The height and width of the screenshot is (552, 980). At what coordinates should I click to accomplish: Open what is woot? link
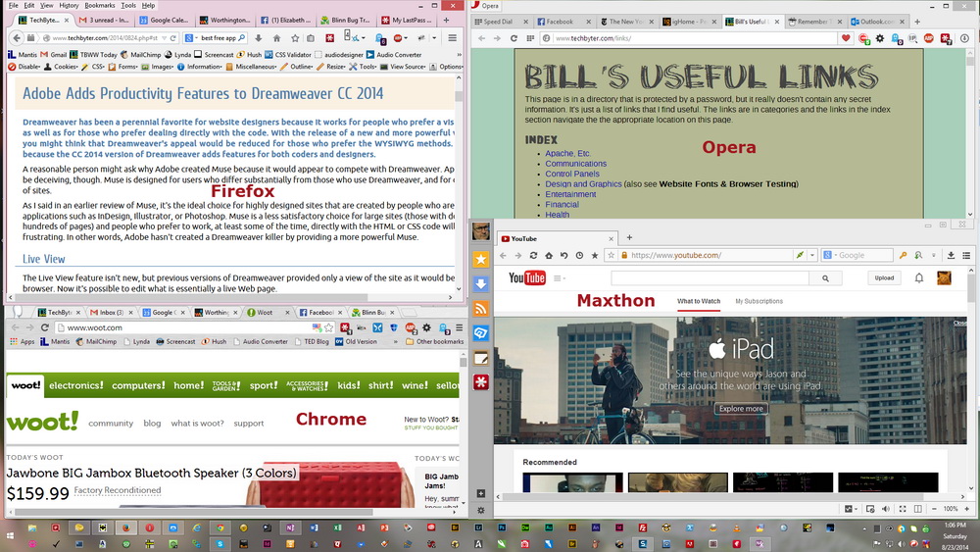pyautogui.click(x=198, y=424)
